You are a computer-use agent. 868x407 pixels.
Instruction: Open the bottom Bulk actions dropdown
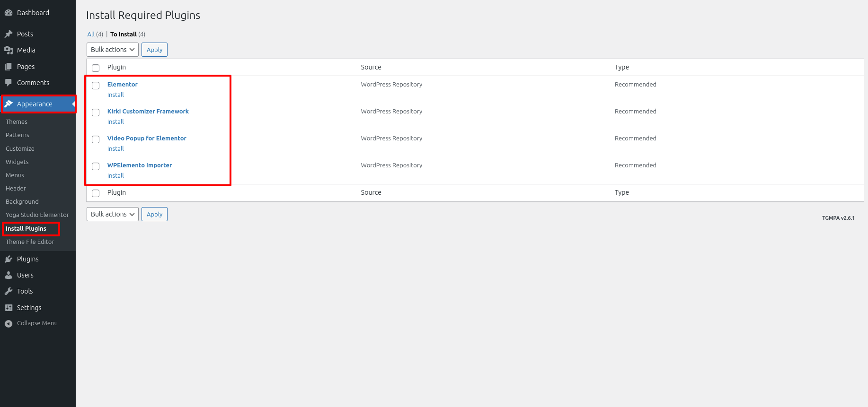(113, 214)
